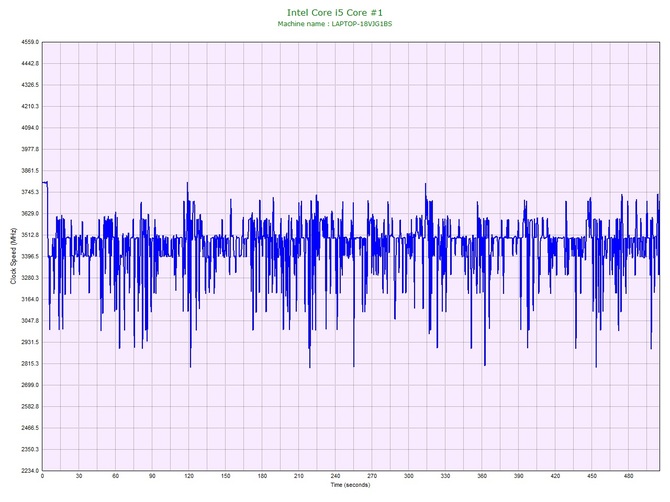
Task: Click the 60 seconds x-axis tick label
Action: [x=115, y=476]
